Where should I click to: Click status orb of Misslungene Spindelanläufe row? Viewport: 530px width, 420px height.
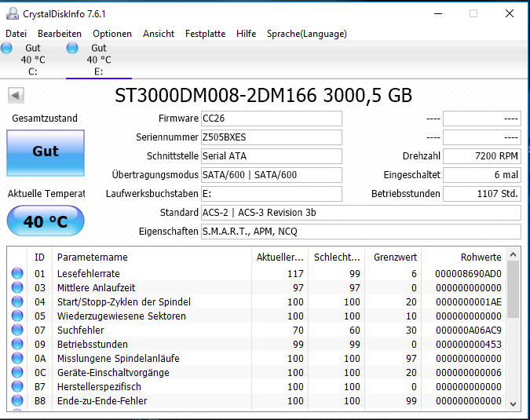17,359
